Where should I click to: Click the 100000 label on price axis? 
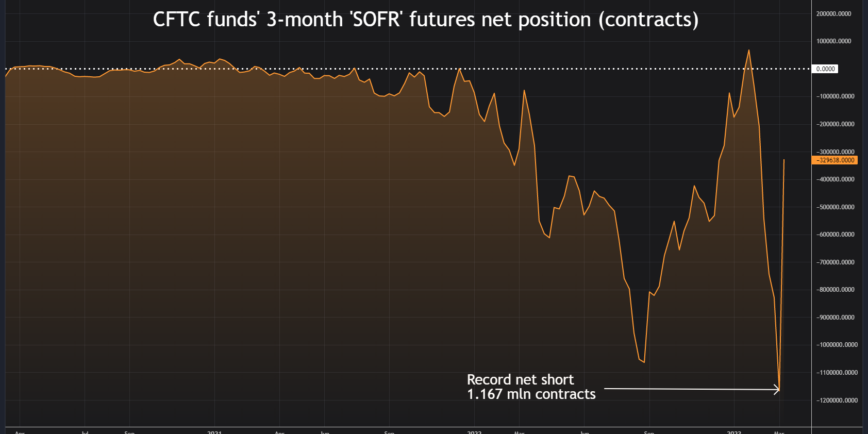[x=833, y=41]
